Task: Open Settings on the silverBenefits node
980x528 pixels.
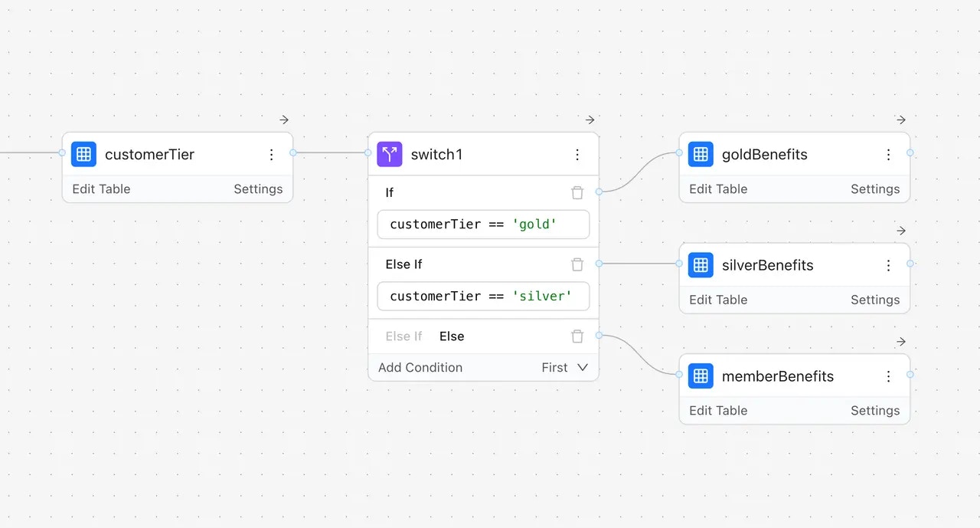Action: [875, 300]
